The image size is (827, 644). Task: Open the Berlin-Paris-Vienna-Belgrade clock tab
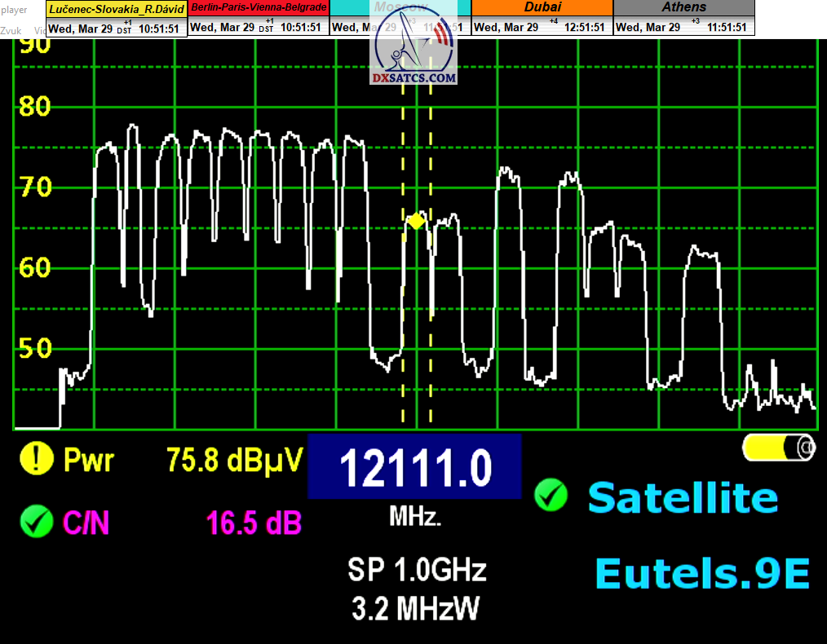[x=259, y=7]
